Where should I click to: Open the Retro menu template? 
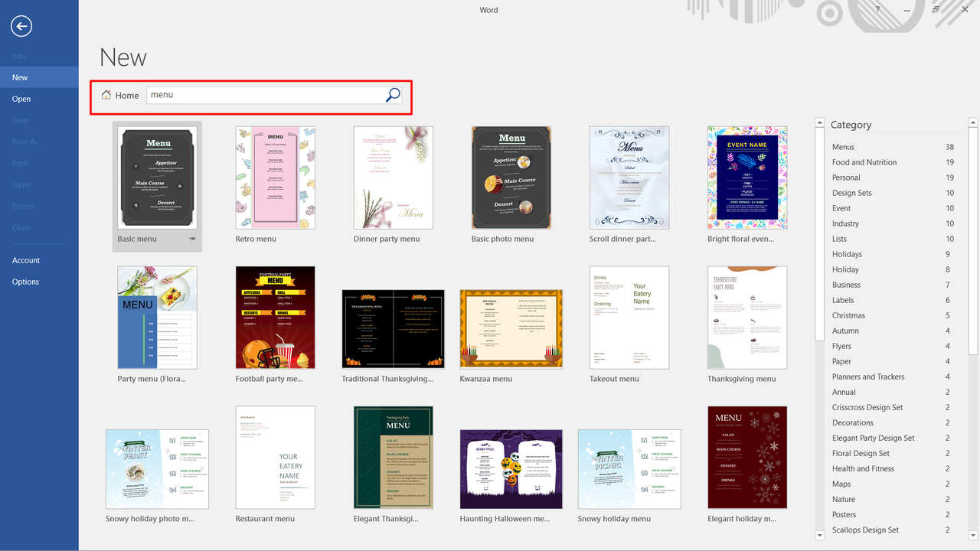point(275,177)
